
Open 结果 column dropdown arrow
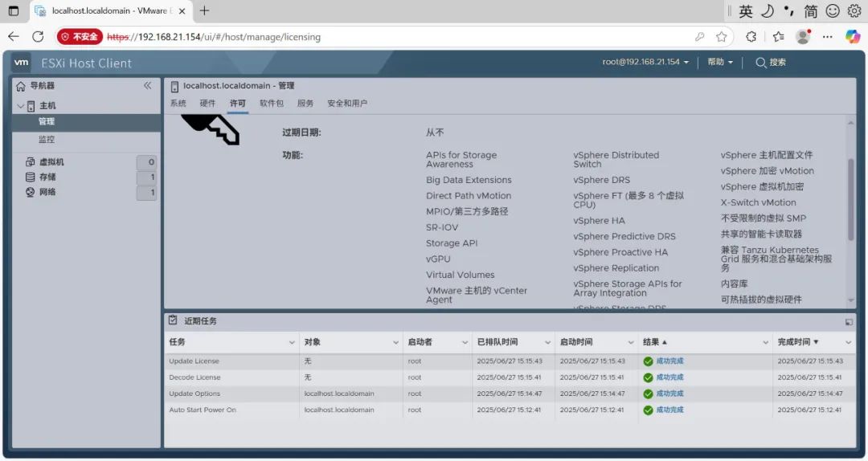click(766, 343)
